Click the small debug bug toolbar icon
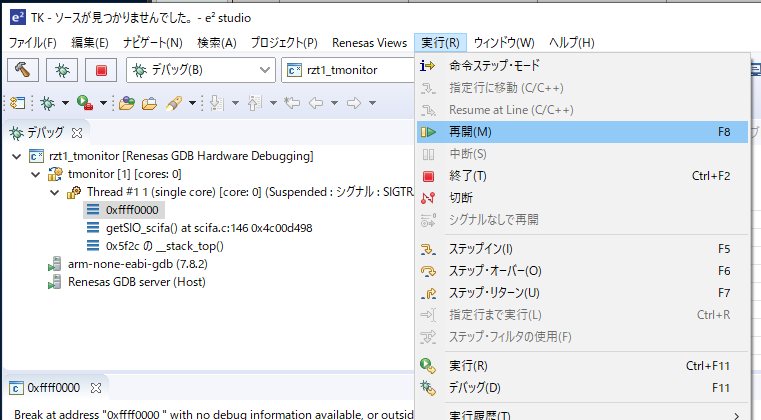The image size is (761, 420). pos(48,103)
